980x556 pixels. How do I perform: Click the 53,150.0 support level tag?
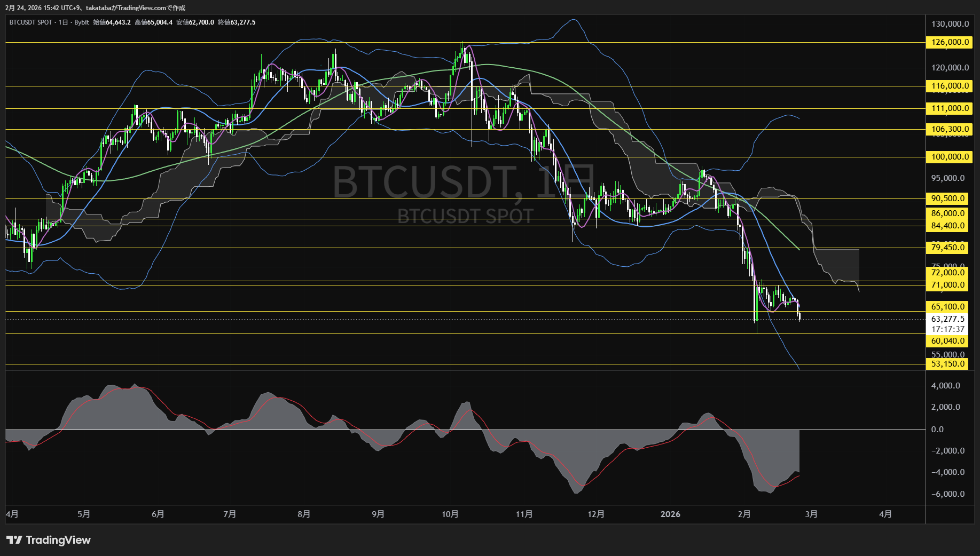pos(947,363)
